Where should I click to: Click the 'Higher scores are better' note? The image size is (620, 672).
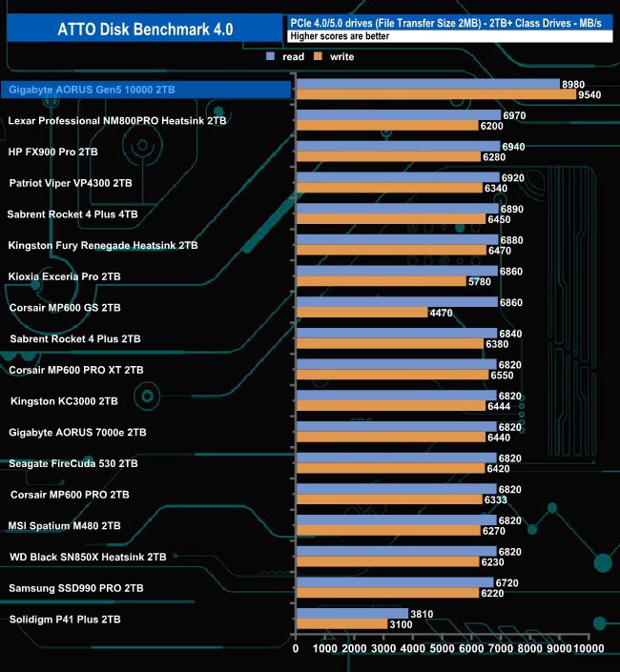pyautogui.click(x=340, y=36)
